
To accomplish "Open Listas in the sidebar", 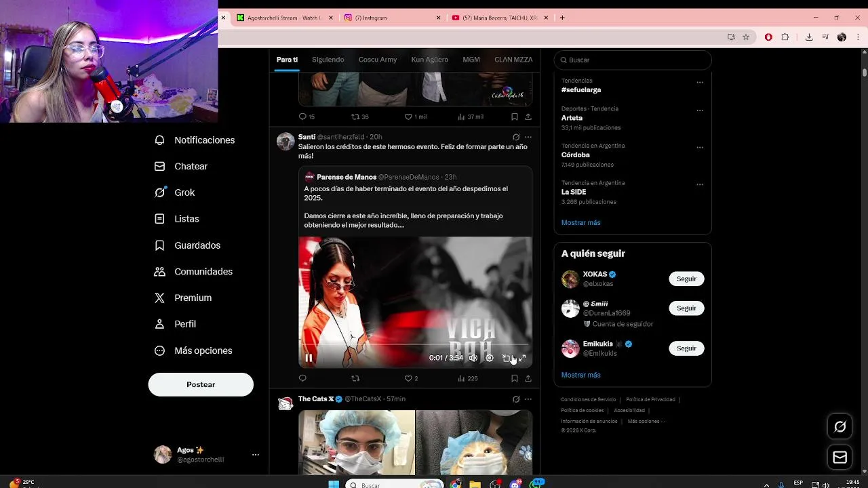I will (176, 219).
